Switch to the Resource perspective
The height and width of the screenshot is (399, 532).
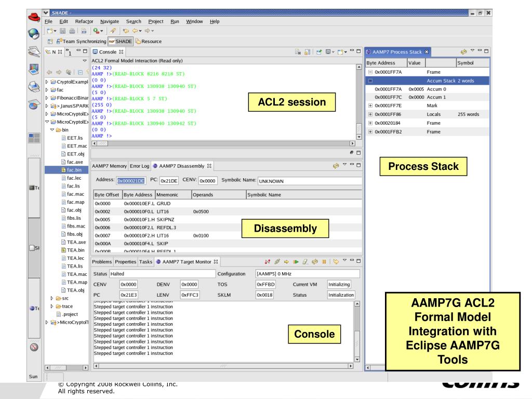pos(149,42)
